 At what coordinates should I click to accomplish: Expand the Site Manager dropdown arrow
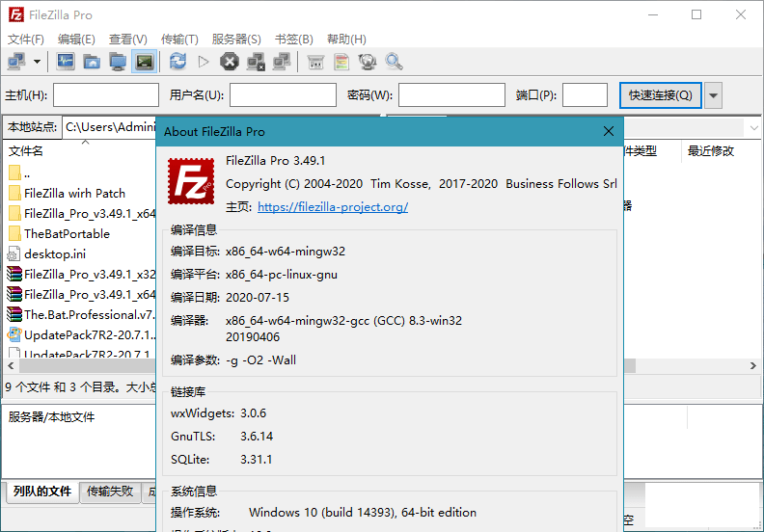pyautogui.click(x=37, y=62)
